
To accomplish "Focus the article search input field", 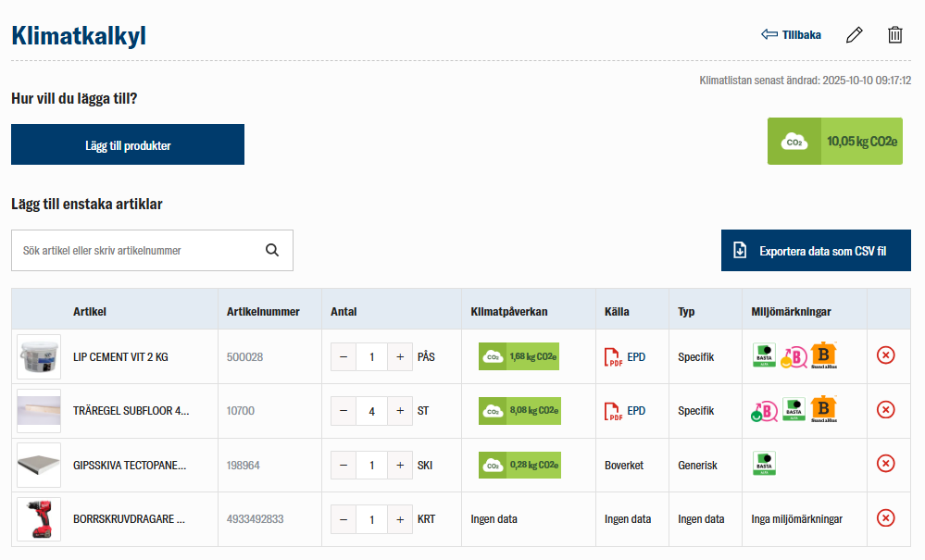I will point(139,251).
